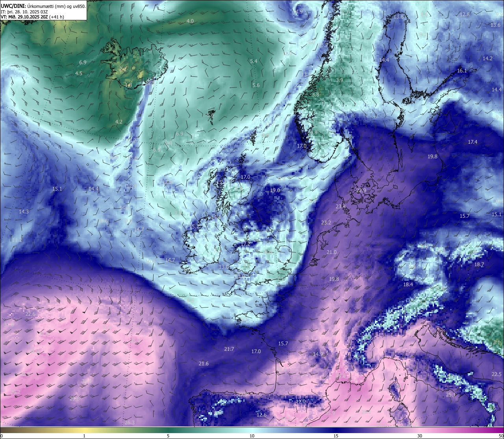Click the 18.4 value label
504x439 pixels.
(x=408, y=285)
